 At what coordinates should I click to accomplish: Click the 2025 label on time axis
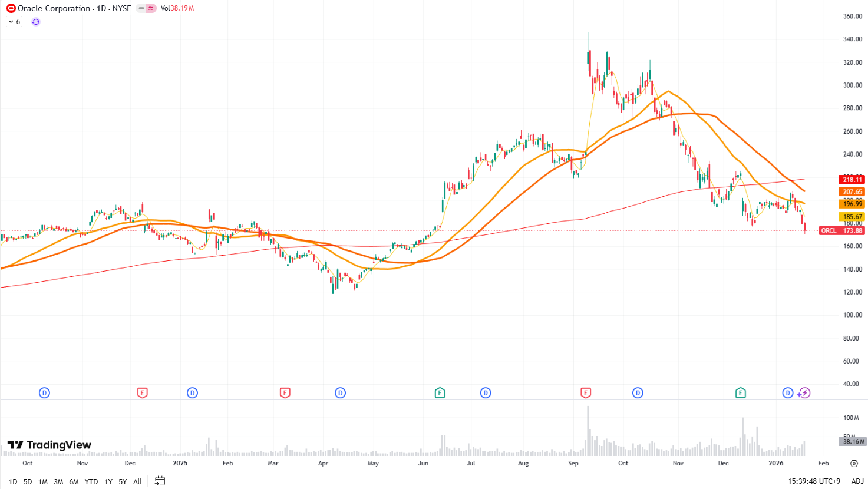point(180,464)
